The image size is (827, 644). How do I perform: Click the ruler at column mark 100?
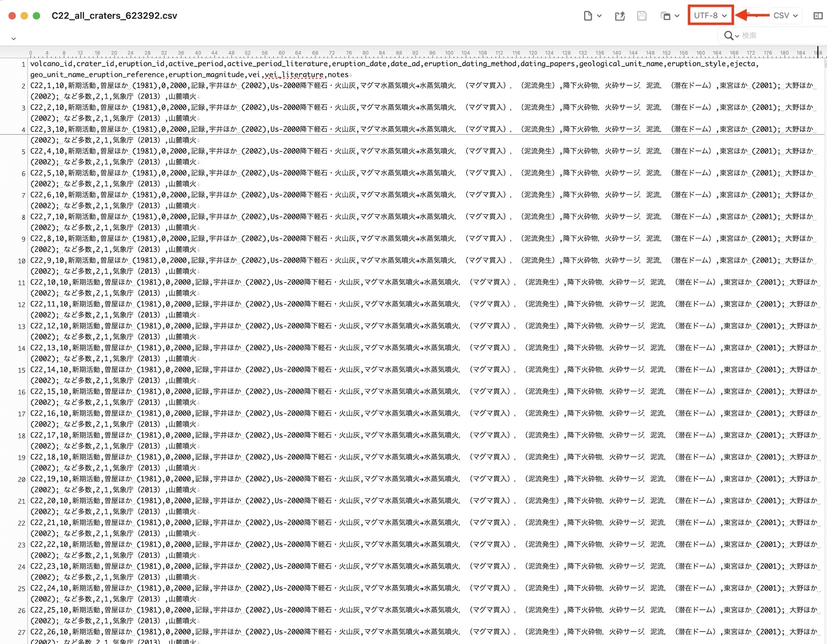(449, 53)
